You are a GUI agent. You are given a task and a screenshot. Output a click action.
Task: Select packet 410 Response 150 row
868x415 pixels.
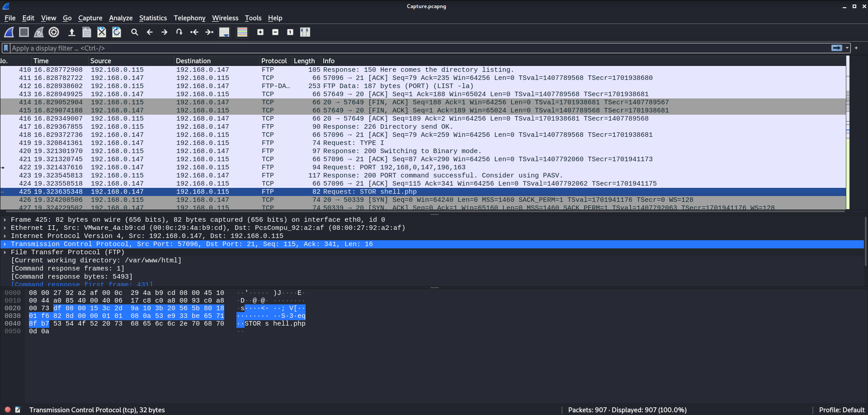(423, 70)
